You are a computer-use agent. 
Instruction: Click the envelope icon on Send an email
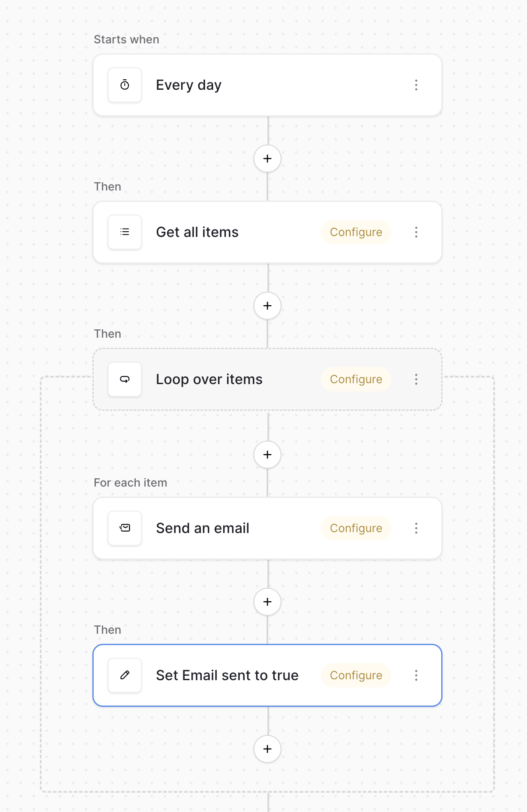(x=125, y=528)
